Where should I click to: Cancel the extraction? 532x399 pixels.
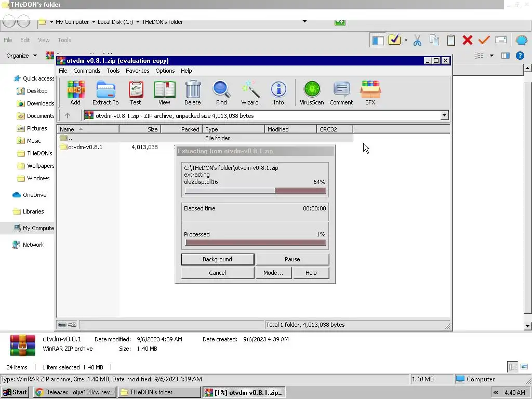218,273
